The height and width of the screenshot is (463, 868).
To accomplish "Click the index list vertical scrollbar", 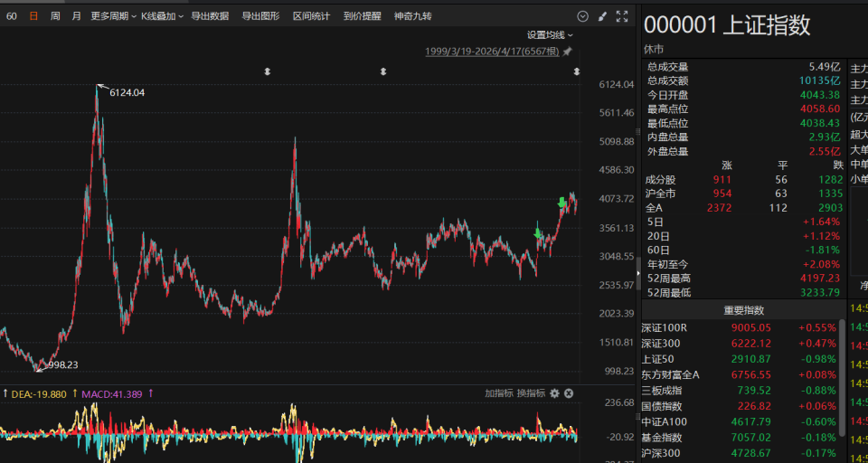I will (x=843, y=376).
